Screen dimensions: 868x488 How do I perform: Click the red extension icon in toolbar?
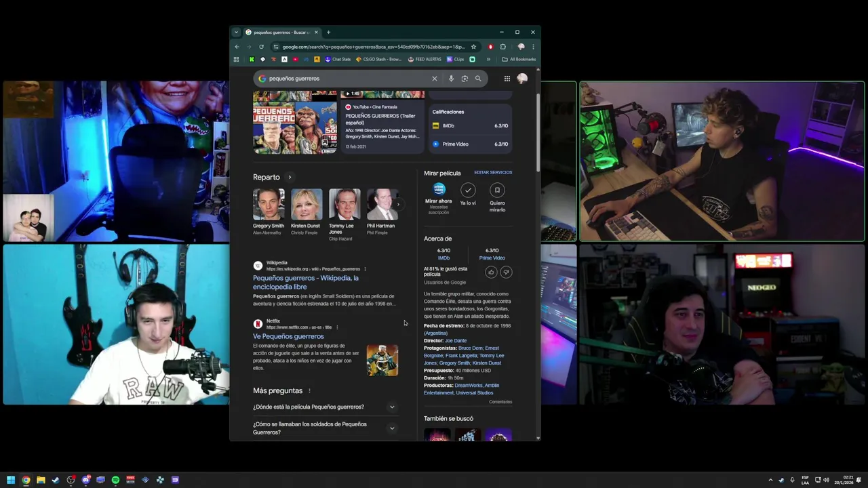coord(490,47)
